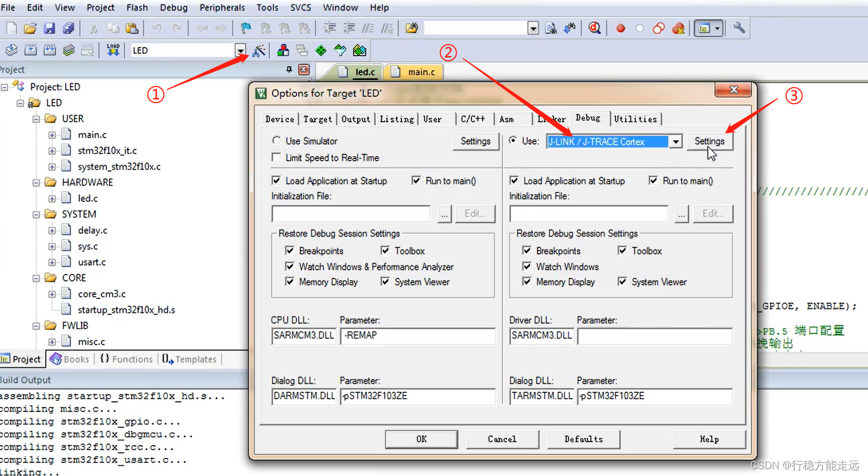The width and height of the screenshot is (868, 476).
Task: Click Cancel in Options dialog
Action: 502,439
